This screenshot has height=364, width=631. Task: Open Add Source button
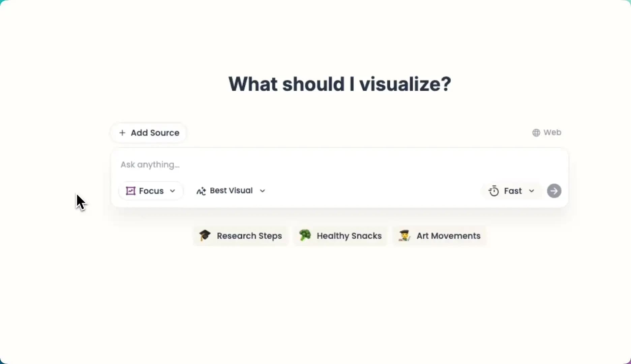149,133
